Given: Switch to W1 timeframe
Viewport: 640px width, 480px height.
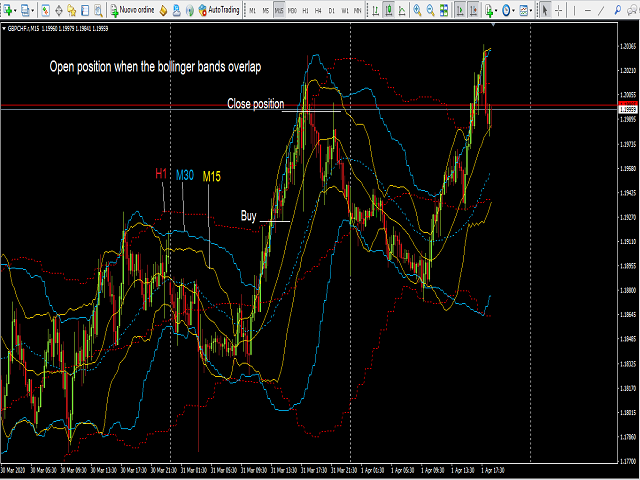Looking at the screenshot, I should tap(345, 11).
